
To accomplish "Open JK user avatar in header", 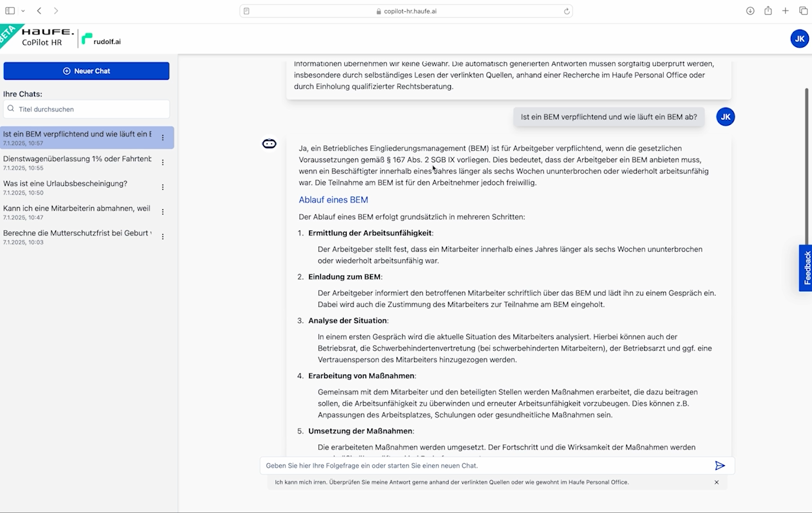I will pyautogui.click(x=799, y=39).
